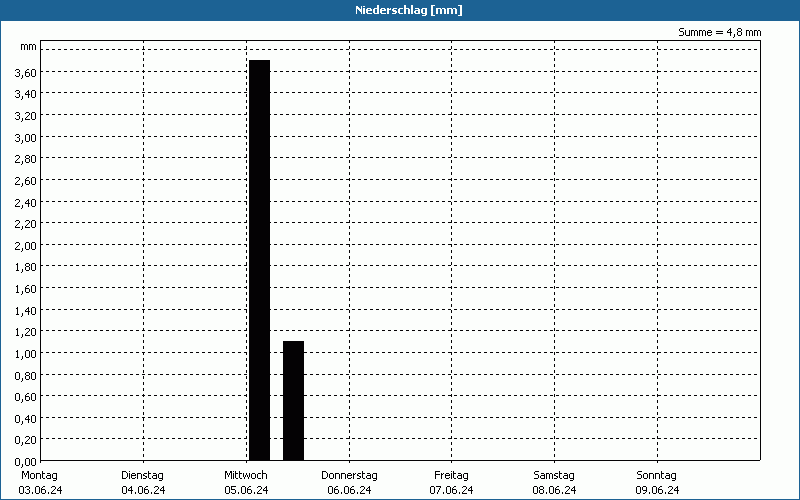The height and width of the screenshot is (500, 800).
Task: Click the 2,00 y-axis value
Action: click(x=26, y=246)
